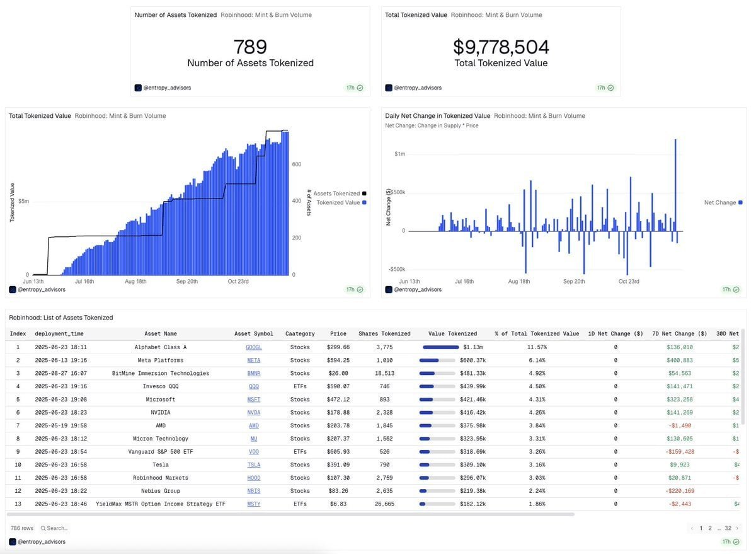
Task: Click the @entropy_advisors avatar on the Daily Net Change chart
Action: coord(389,289)
